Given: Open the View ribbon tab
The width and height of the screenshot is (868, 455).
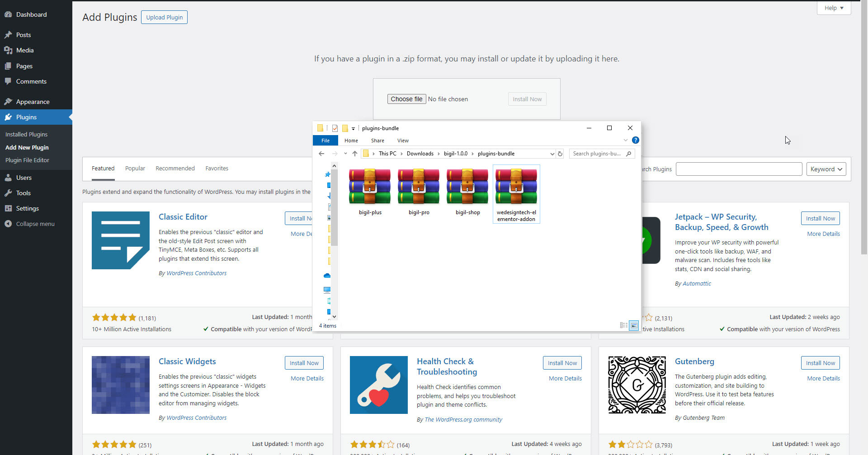Looking at the screenshot, I should coord(403,141).
